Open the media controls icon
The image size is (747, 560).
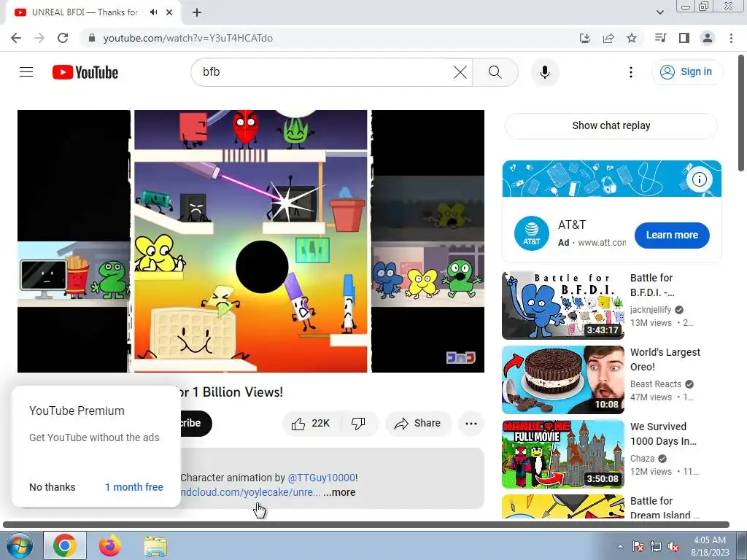click(x=661, y=38)
